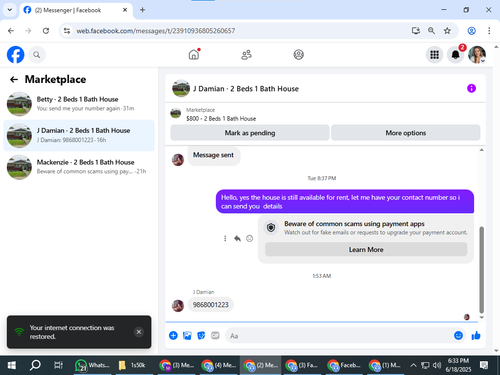
Task: Click Learn More about payment scams
Action: click(x=366, y=250)
